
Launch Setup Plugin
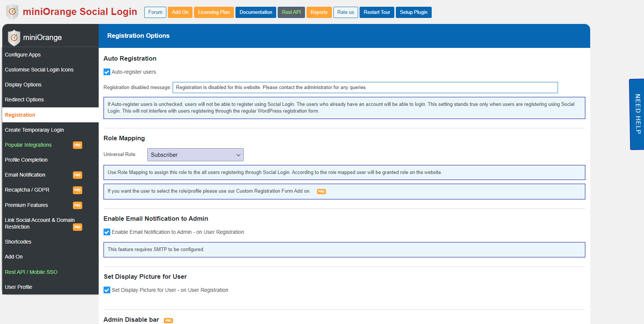pos(413,12)
